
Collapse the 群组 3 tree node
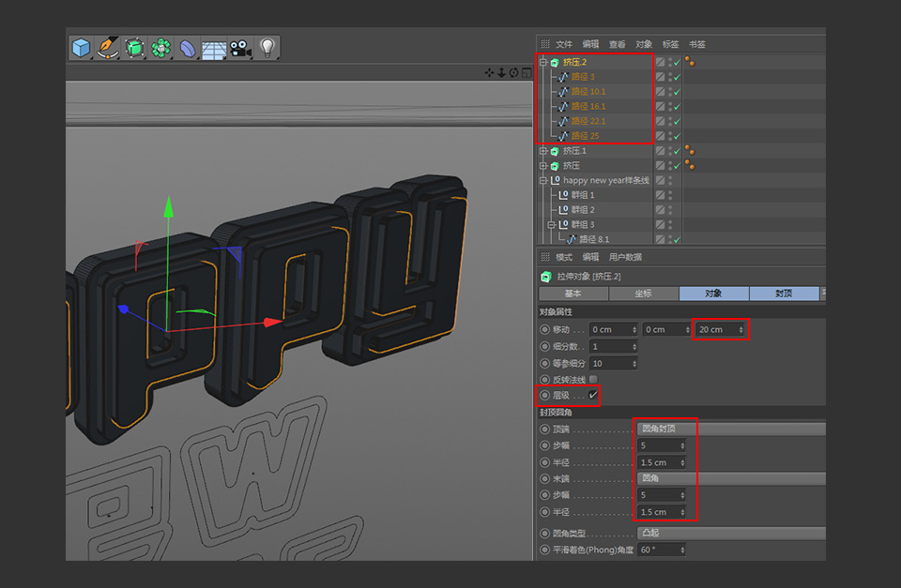552,224
